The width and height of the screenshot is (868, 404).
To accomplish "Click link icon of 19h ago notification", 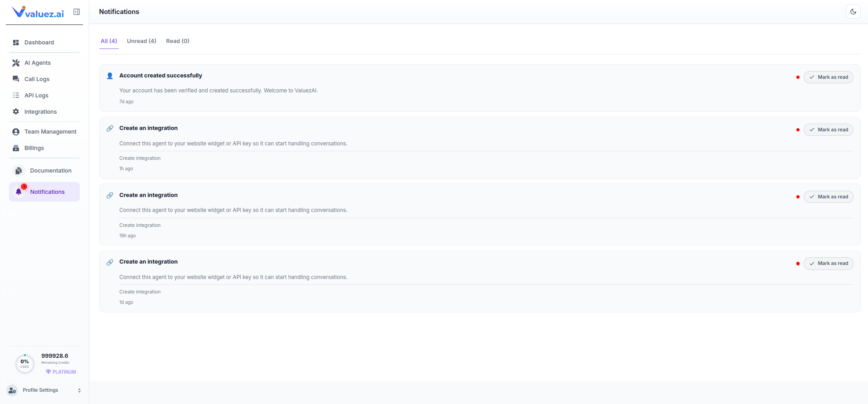I will tap(110, 196).
